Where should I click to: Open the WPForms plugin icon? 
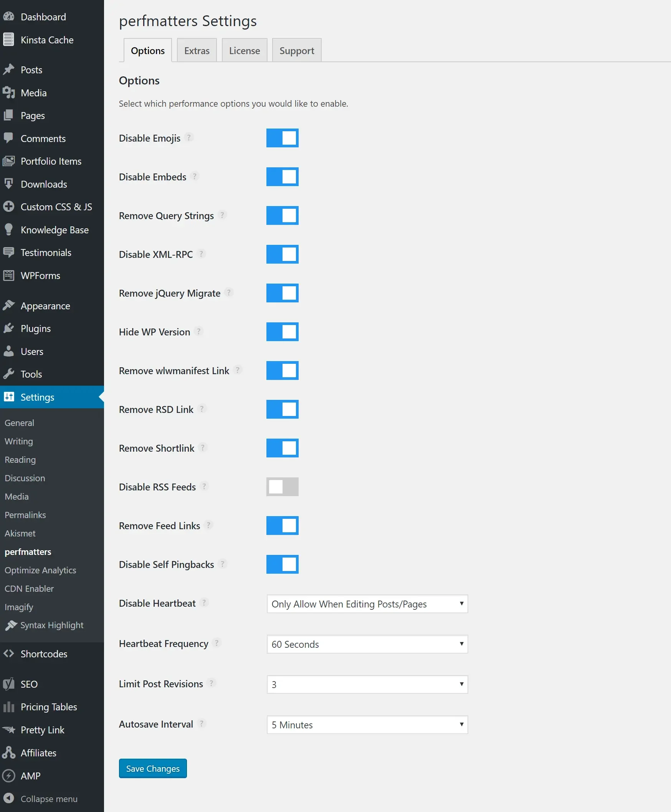[x=9, y=276]
